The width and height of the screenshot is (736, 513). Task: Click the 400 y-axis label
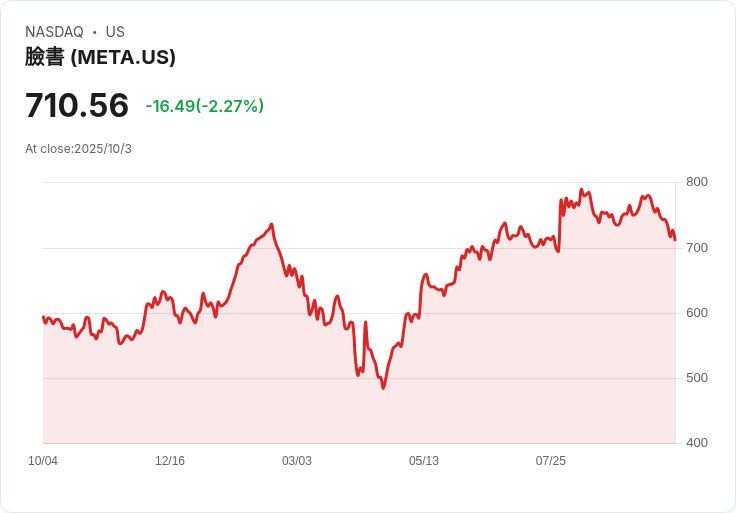point(696,443)
